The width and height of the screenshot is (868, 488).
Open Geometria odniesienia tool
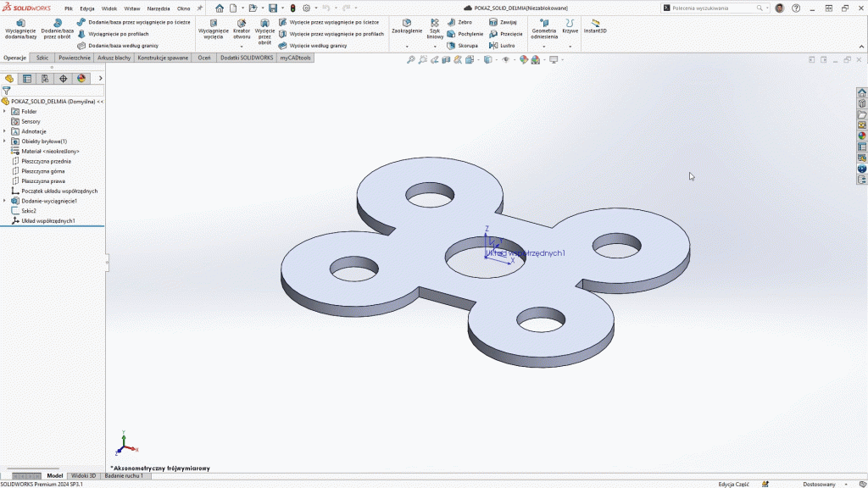(544, 30)
